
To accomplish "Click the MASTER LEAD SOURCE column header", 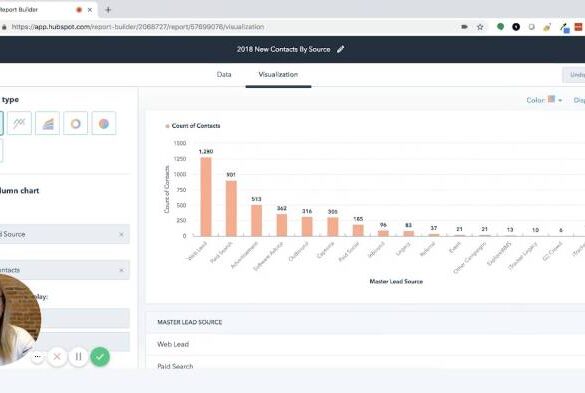I will click(190, 322).
